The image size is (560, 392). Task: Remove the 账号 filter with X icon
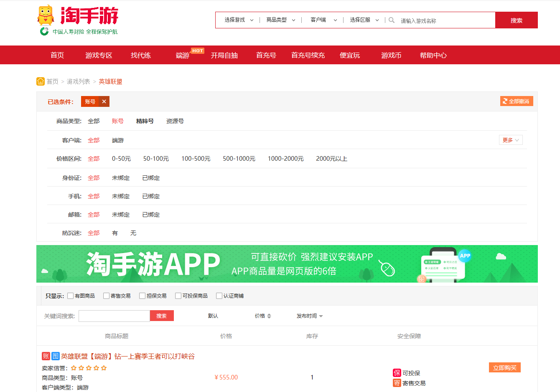[x=104, y=101]
